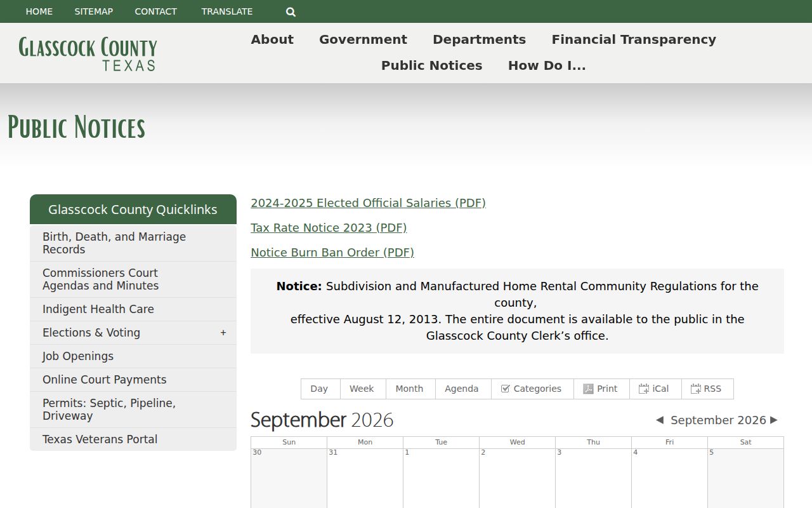Screen dimensions: 812x508
Task: Open the How Do I... menu
Action: [547, 65]
